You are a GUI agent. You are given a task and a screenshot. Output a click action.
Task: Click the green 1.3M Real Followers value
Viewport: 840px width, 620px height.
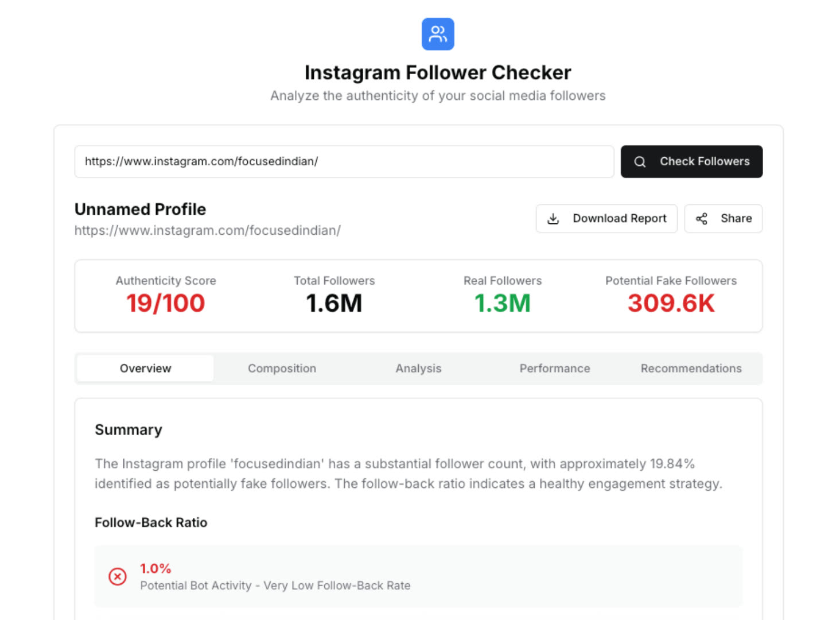tap(503, 303)
